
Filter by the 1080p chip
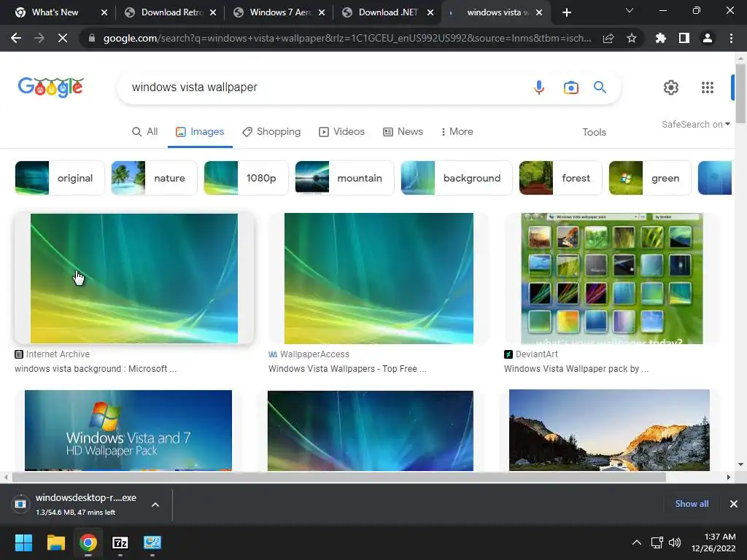coord(246,178)
